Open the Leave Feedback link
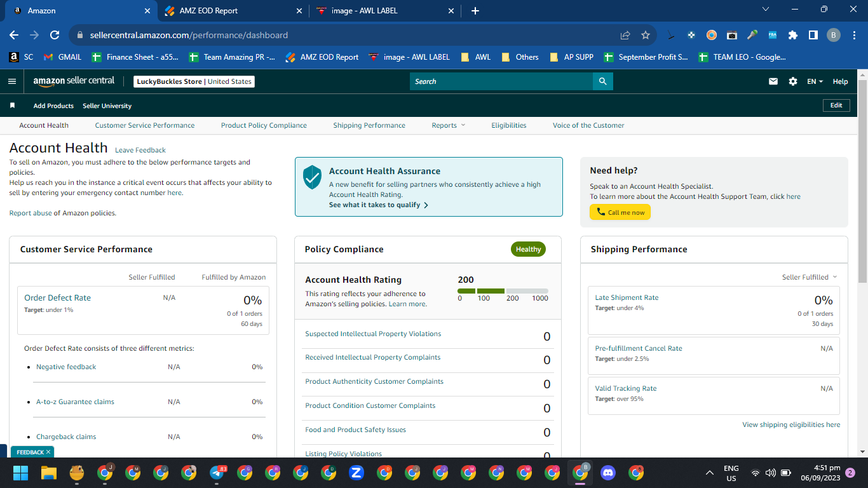 140,150
